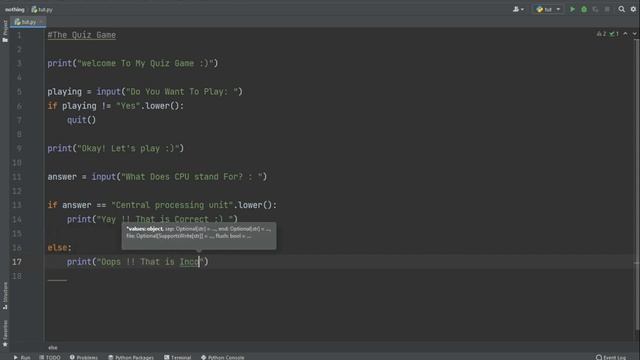The image size is (640, 360).
Task: Click the 'if answer ==' comparison line
Action: click(162, 205)
